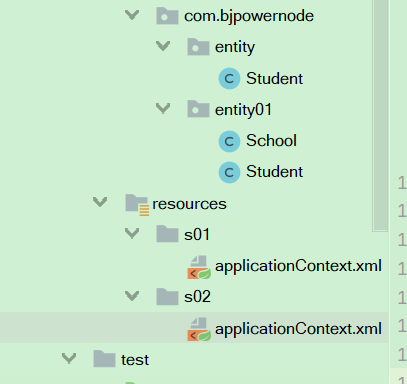Click the project tree vertical scrollbar
This screenshot has height=384, width=407.
380,115
